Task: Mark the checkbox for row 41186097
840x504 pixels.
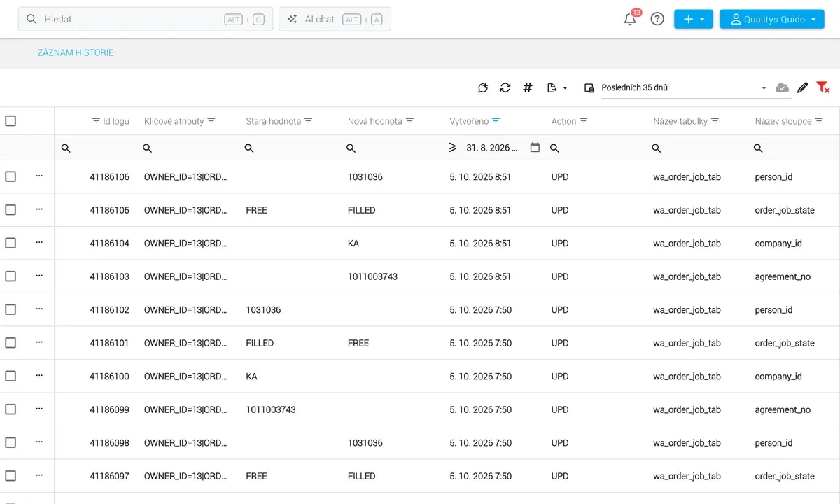Action: (x=10, y=476)
